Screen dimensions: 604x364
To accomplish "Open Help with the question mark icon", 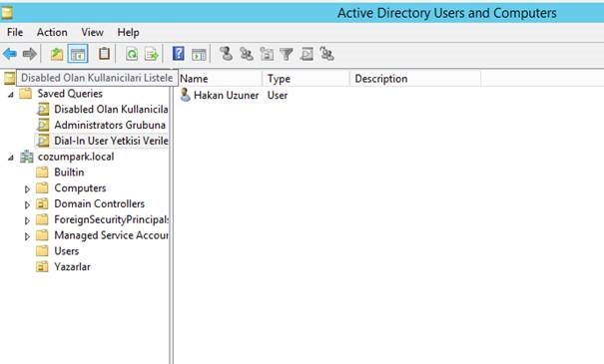I will [178, 54].
